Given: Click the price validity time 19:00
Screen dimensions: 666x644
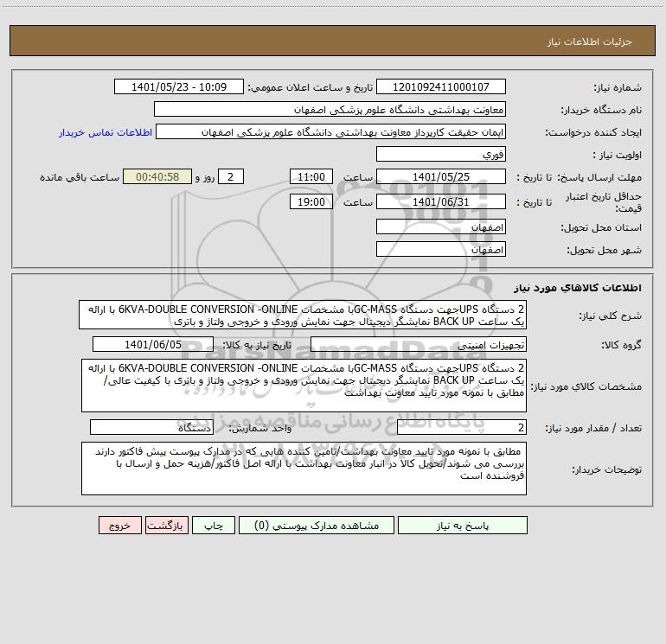Looking at the screenshot, I should tap(311, 201).
